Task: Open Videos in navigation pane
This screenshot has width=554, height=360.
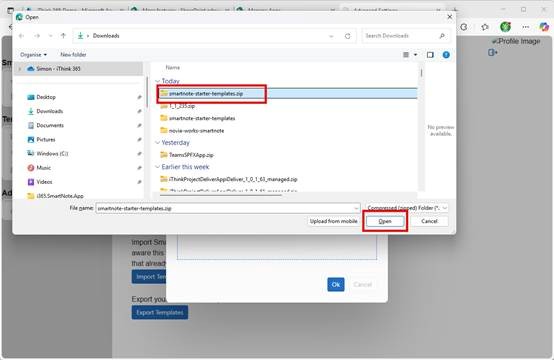Action: click(44, 182)
